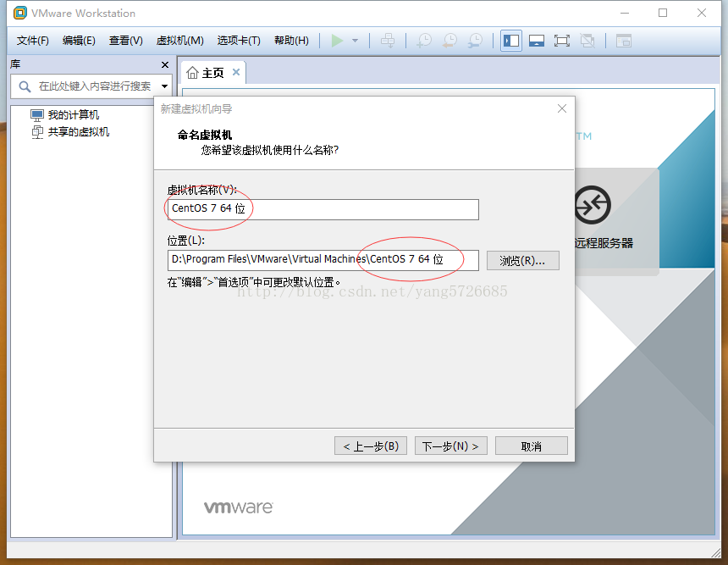Click the VMware Workstation title bar icon
The height and width of the screenshot is (565, 728).
point(20,13)
